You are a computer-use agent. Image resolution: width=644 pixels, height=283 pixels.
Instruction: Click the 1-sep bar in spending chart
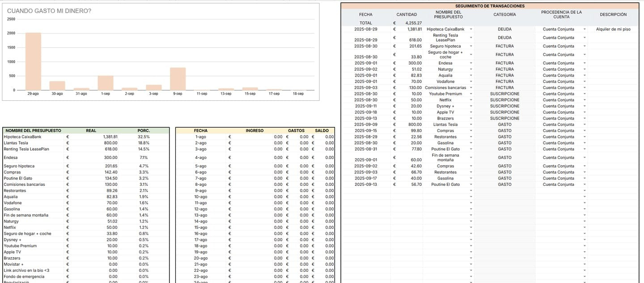(x=106, y=83)
